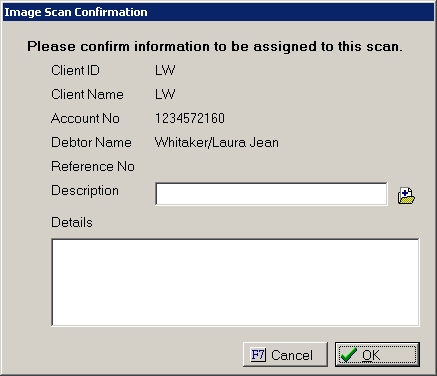Viewport: 437px width, 376px height.
Task: Click the green checkmark on OK
Action: (349, 355)
